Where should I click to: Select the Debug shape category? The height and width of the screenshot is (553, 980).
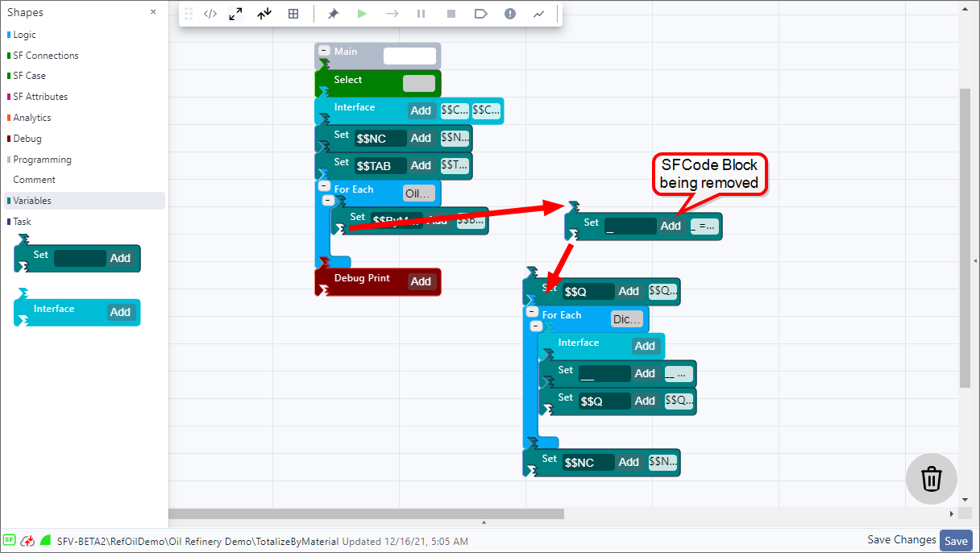tap(27, 139)
